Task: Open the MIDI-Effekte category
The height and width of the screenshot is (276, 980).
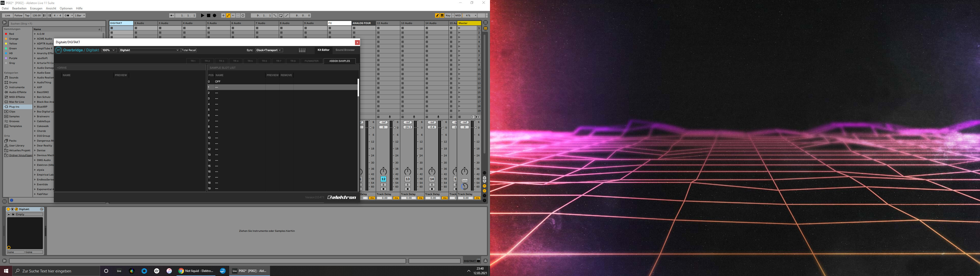Action: [17, 97]
